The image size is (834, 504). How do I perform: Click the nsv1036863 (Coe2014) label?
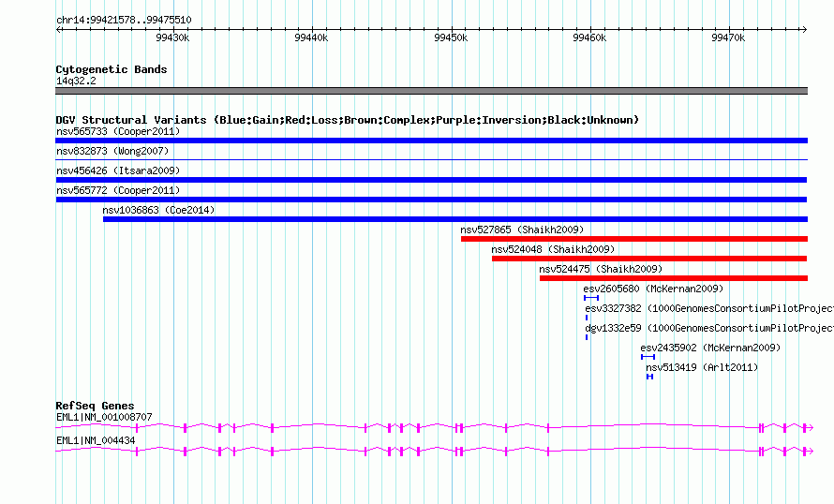coord(158,210)
